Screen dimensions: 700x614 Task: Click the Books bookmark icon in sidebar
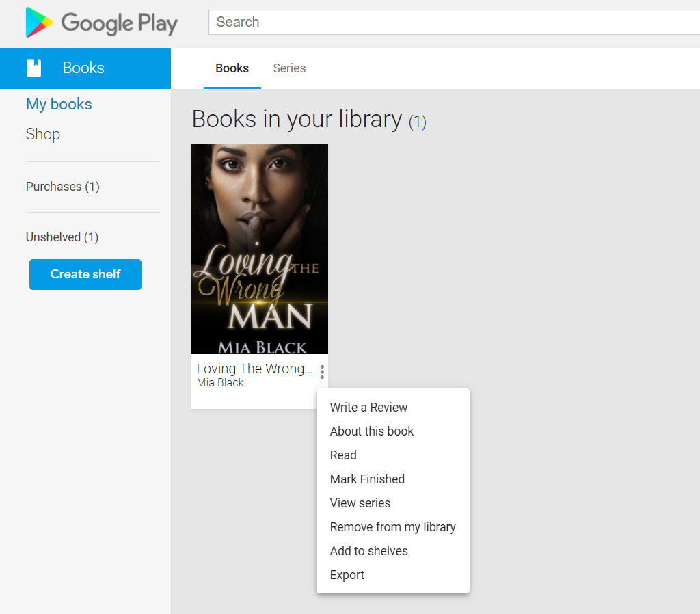pos(34,68)
